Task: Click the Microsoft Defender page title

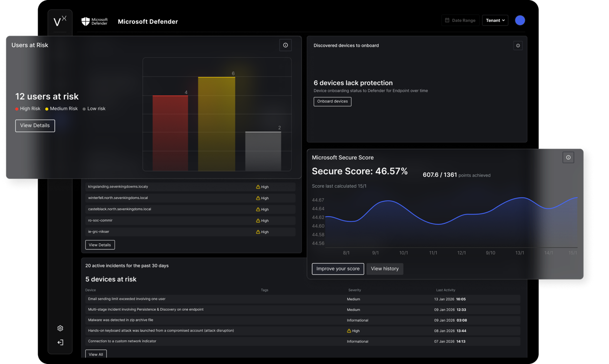Action: coord(148,21)
